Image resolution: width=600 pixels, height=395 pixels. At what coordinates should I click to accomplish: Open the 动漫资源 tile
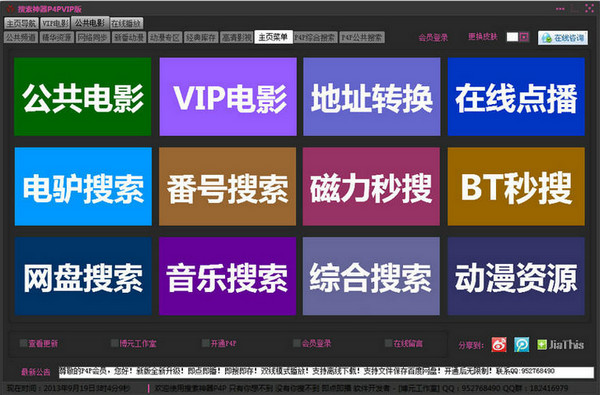(x=516, y=276)
